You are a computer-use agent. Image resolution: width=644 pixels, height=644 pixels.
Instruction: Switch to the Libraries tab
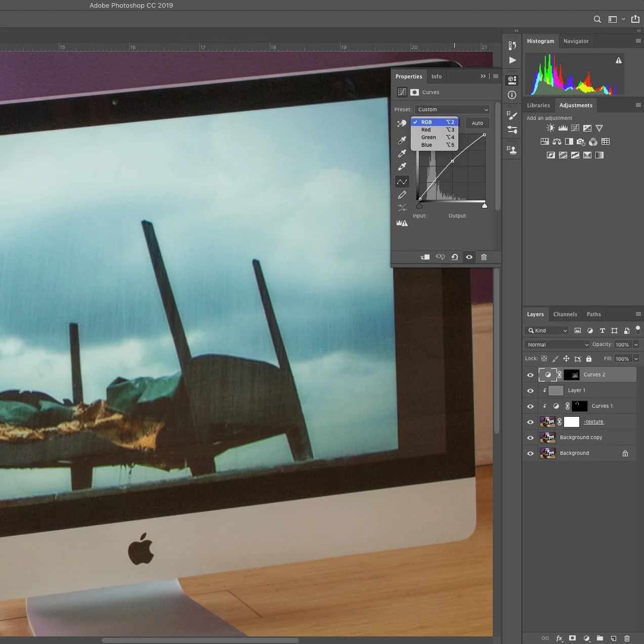click(538, 105)
